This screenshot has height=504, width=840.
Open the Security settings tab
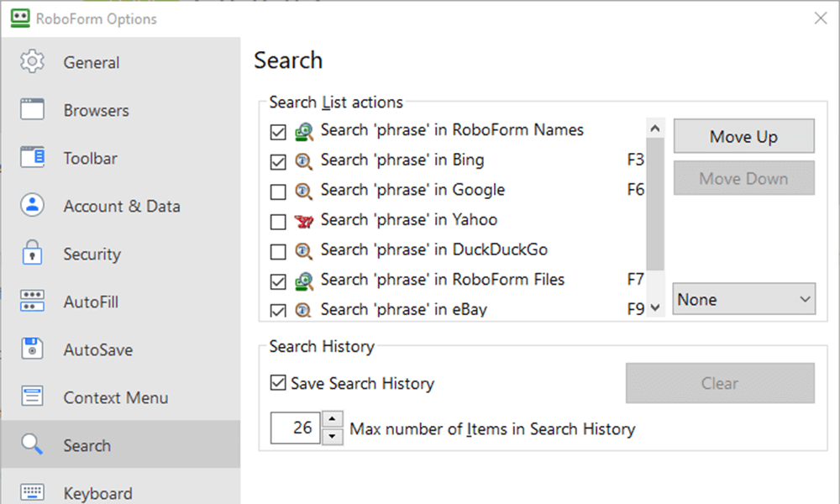pyautogui.click(x=120, y=254)
